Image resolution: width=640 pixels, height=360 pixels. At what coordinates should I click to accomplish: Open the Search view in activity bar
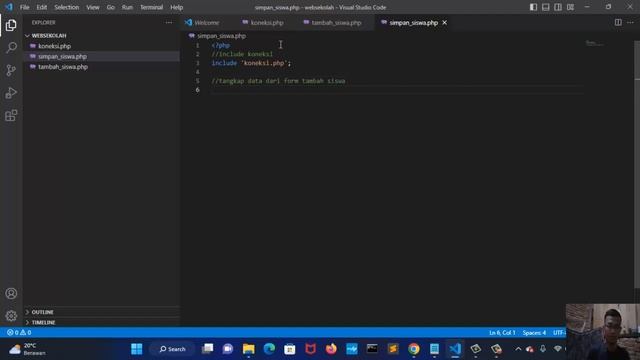[11, 47]
